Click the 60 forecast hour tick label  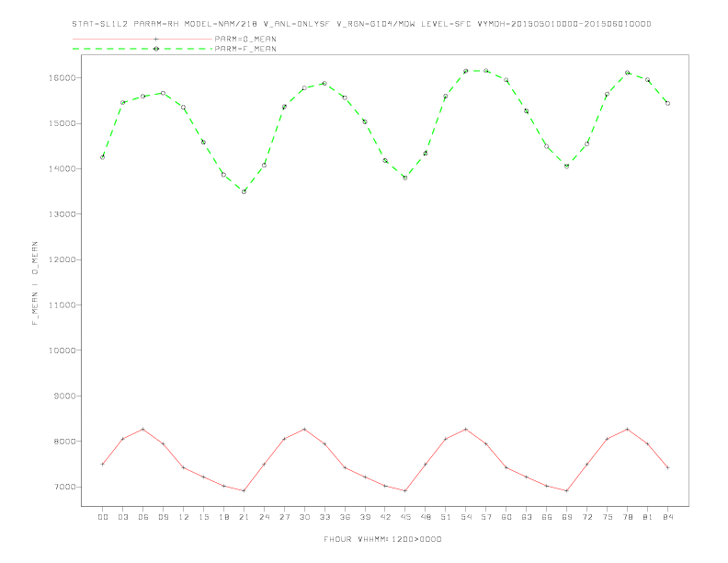(506, 517)
